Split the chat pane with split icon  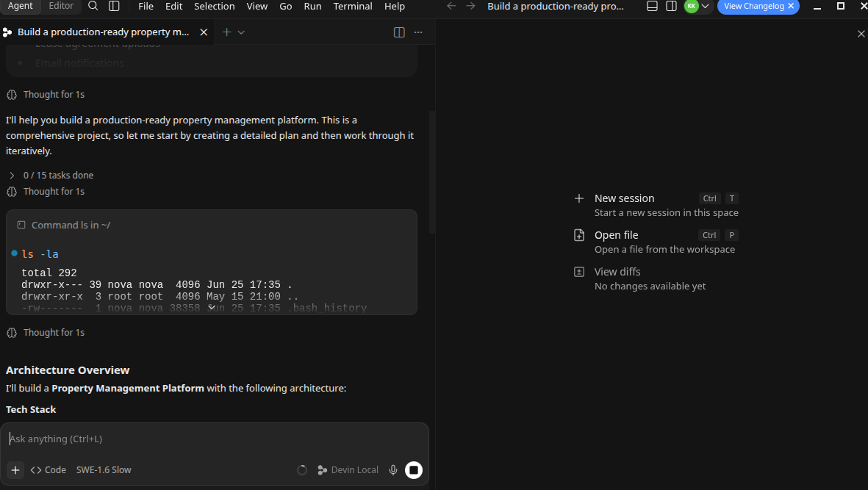(x=399, y=32)
